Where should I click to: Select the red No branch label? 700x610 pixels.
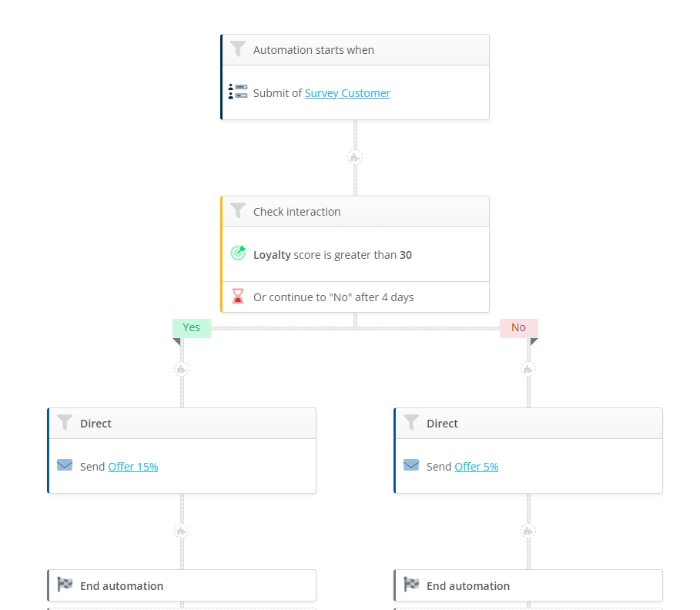click(518, 327)
